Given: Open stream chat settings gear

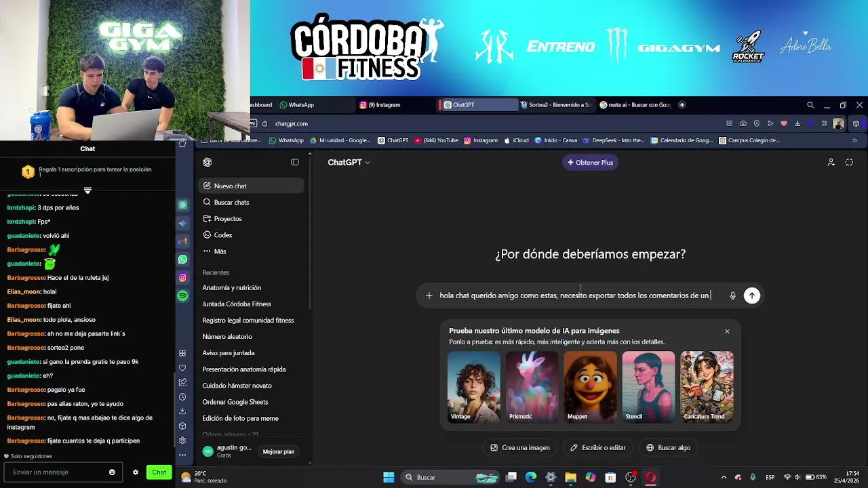Looking at the screenshot, I should click(x=136, y=472).
